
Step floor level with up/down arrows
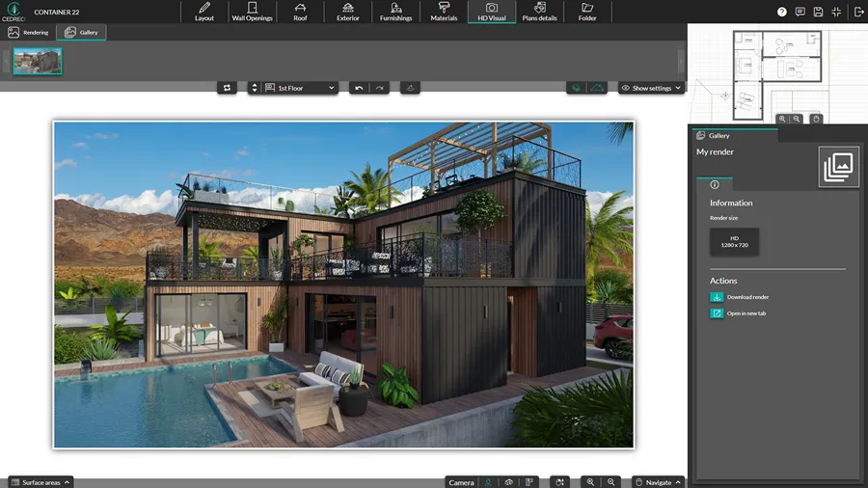pyautogui.click(x=255, y=88)
